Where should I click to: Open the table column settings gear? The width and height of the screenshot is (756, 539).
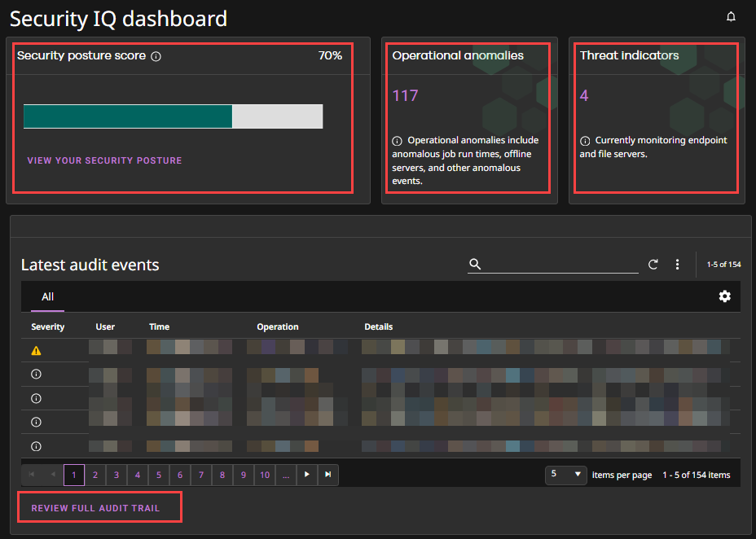[724, 296]
